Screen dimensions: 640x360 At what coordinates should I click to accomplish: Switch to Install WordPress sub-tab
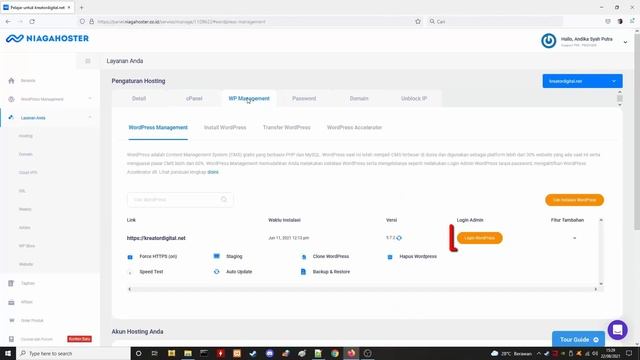click(x=225, y=128)
